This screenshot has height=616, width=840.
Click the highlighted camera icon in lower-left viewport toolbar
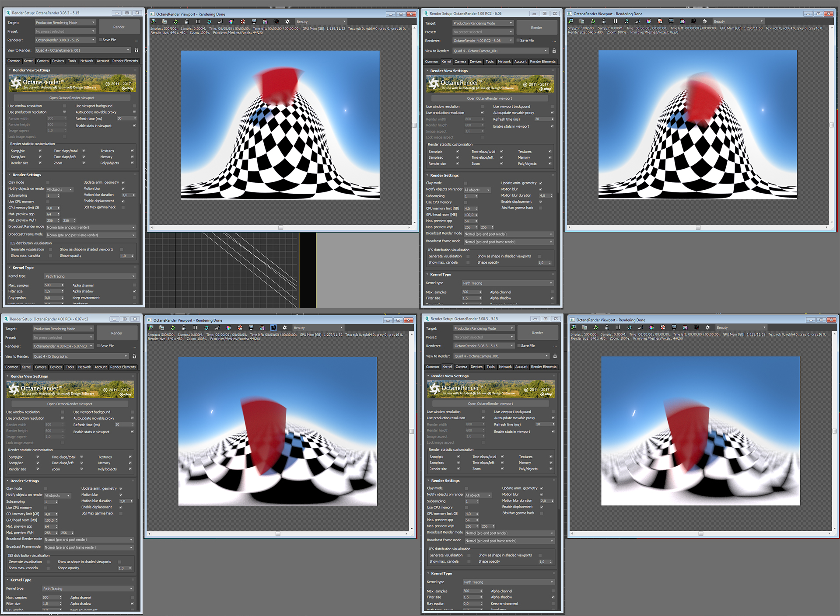click(x=273, y=327)
